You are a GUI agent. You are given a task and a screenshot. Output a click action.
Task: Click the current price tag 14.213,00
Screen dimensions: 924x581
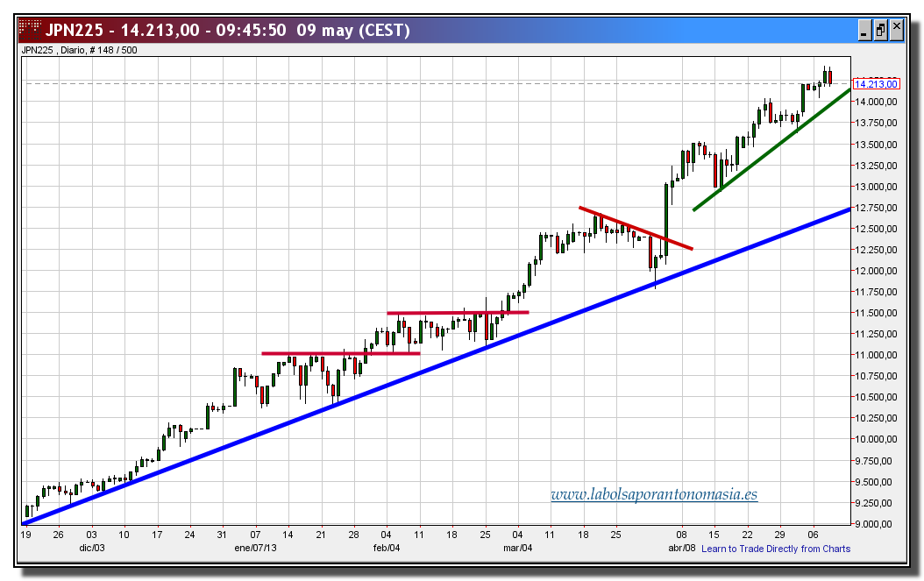[x=876, y=84]
